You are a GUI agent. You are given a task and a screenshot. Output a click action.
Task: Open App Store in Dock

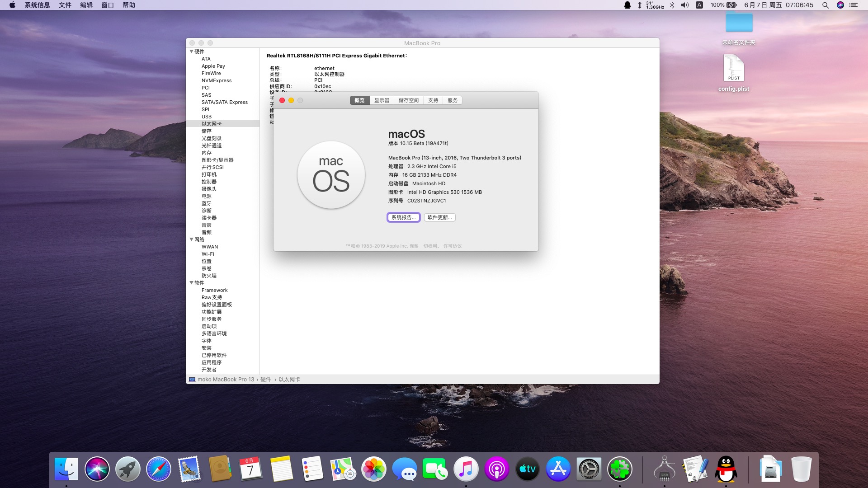click(558, 469)
